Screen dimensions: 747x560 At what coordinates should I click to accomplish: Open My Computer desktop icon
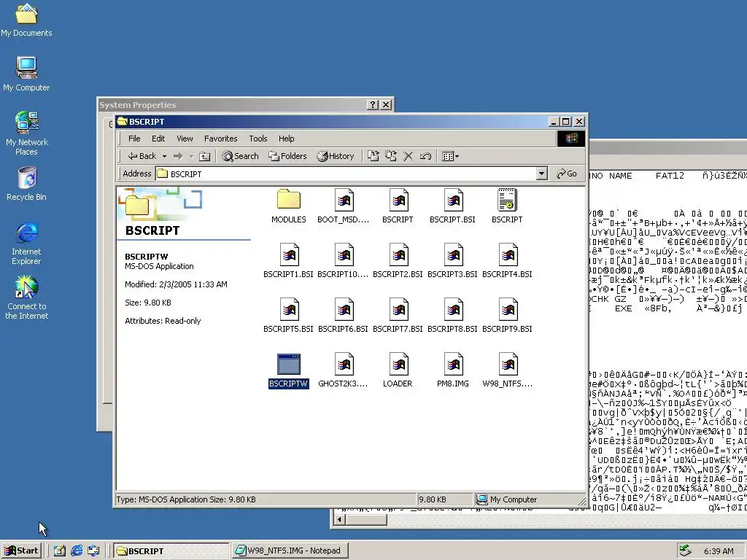pos(26,74)
